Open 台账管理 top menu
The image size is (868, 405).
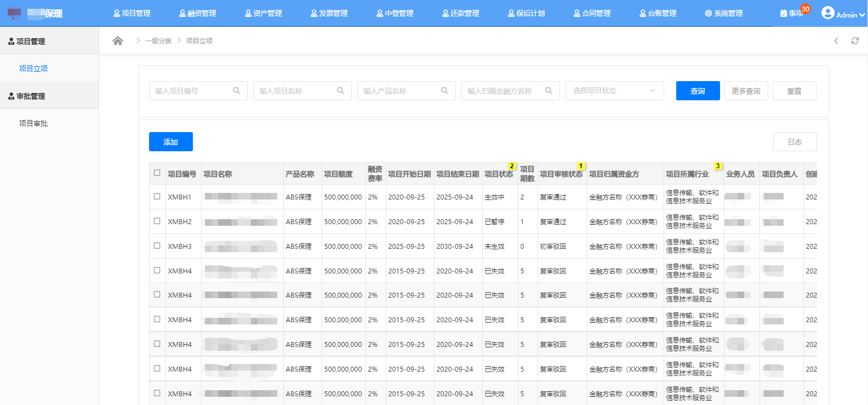coord(658,13)
